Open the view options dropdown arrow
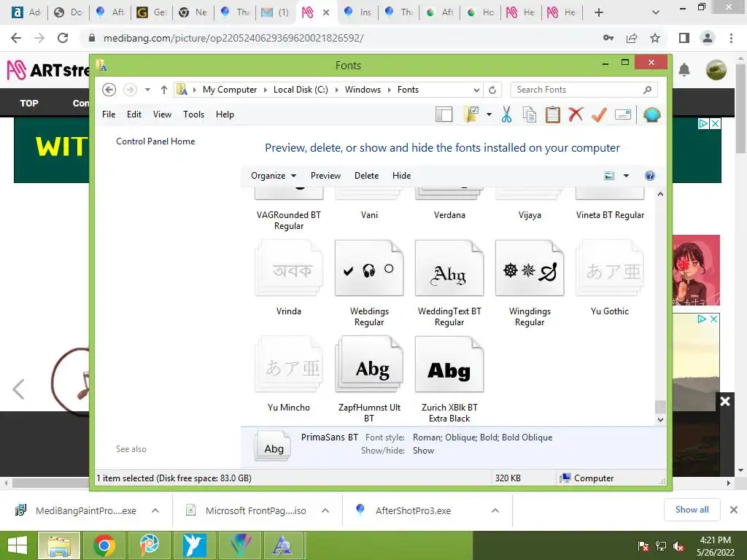Screen dimensions: 747x560 [x=626, y=176]
